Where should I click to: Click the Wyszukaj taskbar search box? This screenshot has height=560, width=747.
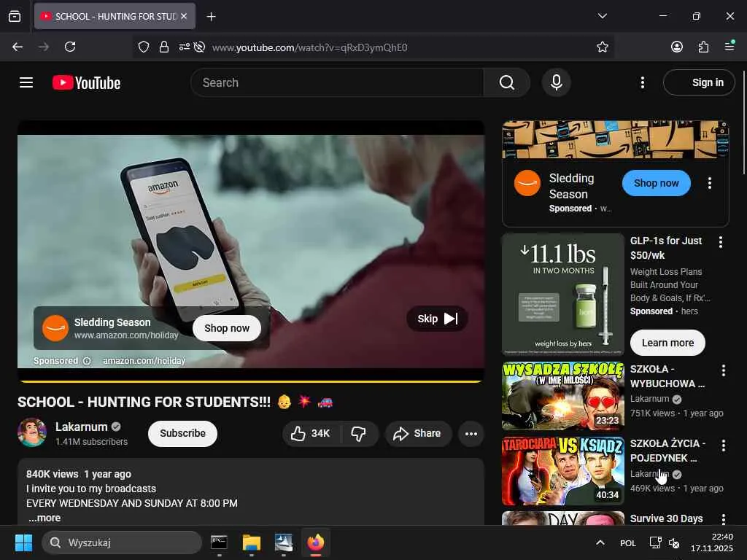[122, 542]
